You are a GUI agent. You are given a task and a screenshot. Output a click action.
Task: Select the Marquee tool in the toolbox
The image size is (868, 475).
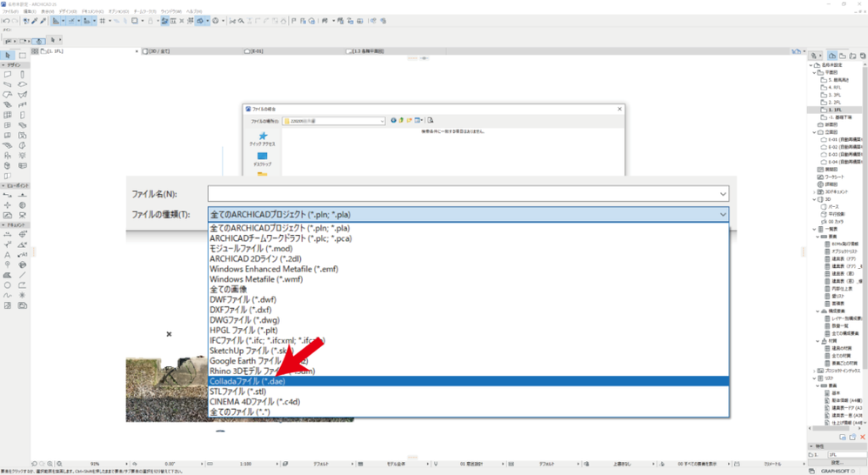(x=22, y=56)
